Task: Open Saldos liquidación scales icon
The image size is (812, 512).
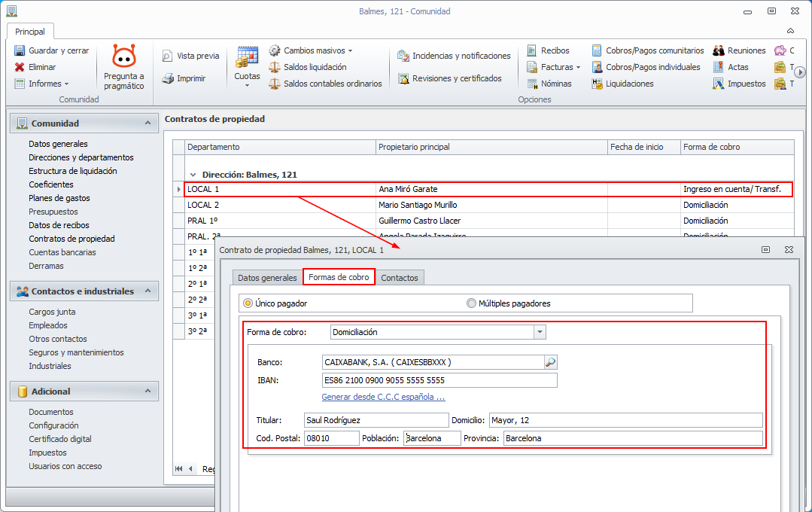Action: tap(275, 67)
